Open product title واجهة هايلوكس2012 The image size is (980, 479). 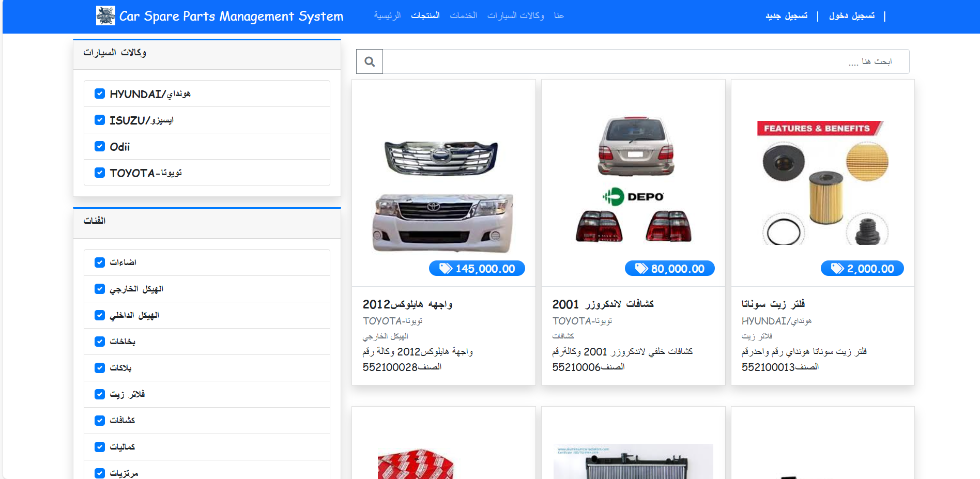(407, 304)
